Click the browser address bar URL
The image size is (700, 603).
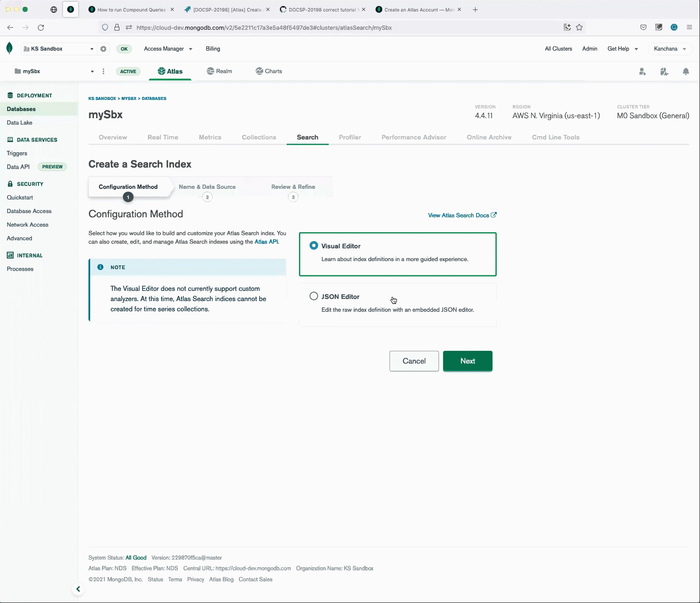pos(264,28)
